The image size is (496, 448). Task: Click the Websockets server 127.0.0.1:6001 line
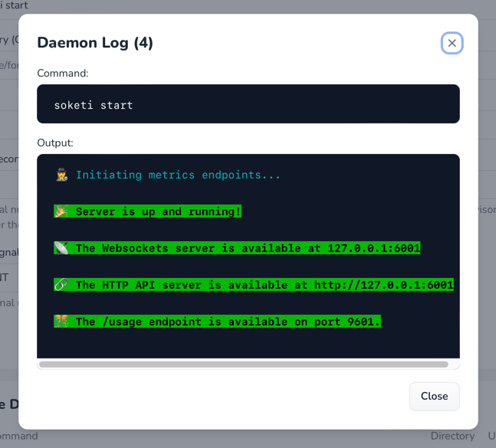pyautogui.click(x=248, y=248)
